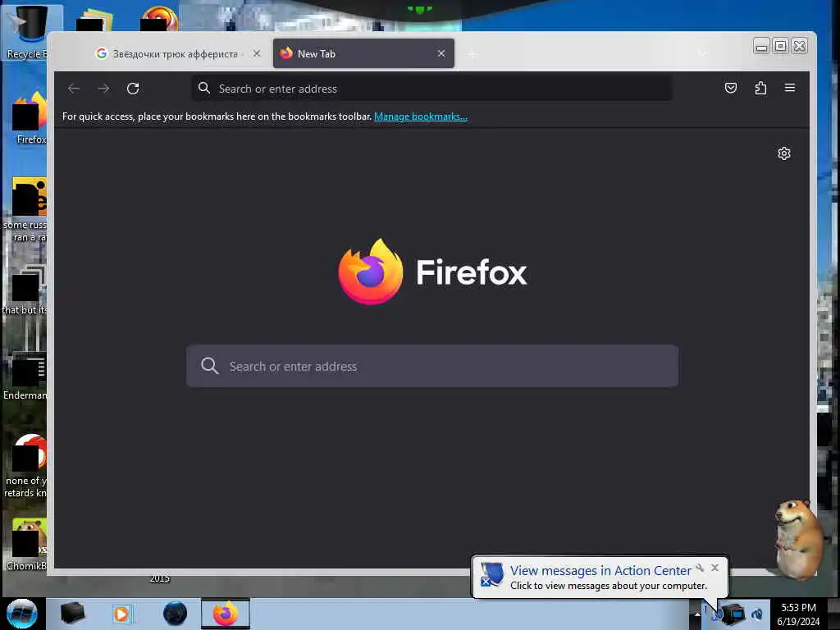The height and width of the screenshot is (630, 840).
Task: Select the Enderman desktop icon
Action: [25, 376]
